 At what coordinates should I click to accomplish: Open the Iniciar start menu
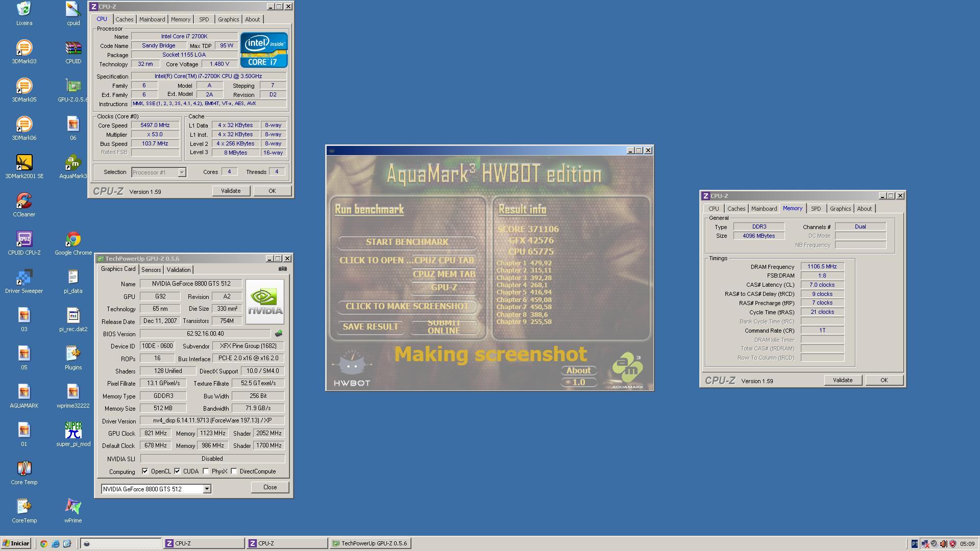pos(16,543)
